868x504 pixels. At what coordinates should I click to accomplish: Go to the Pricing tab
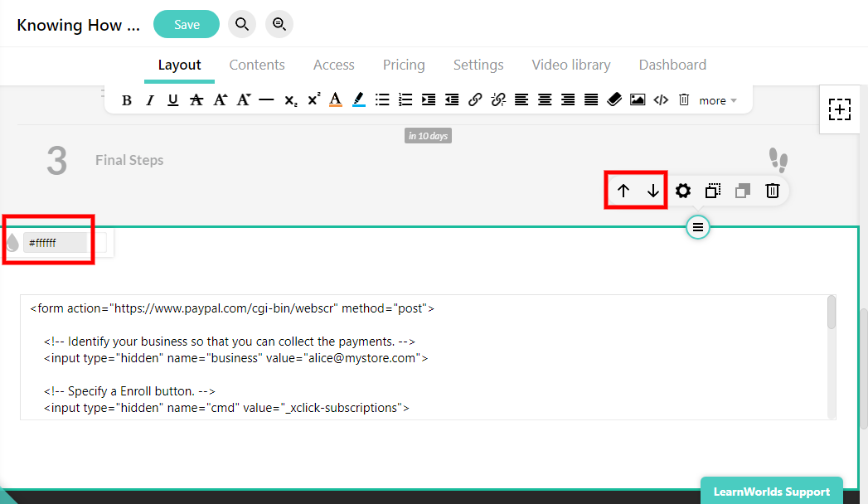tap(404, 65)
